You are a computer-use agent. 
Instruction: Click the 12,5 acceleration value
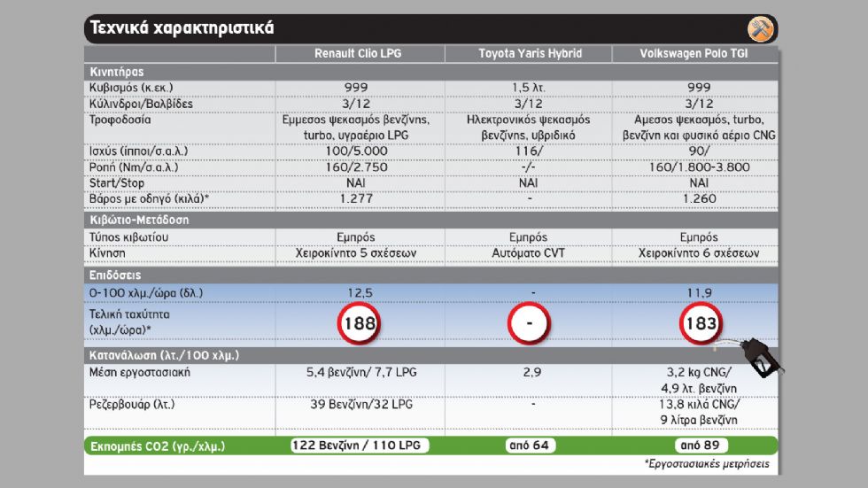360,293
